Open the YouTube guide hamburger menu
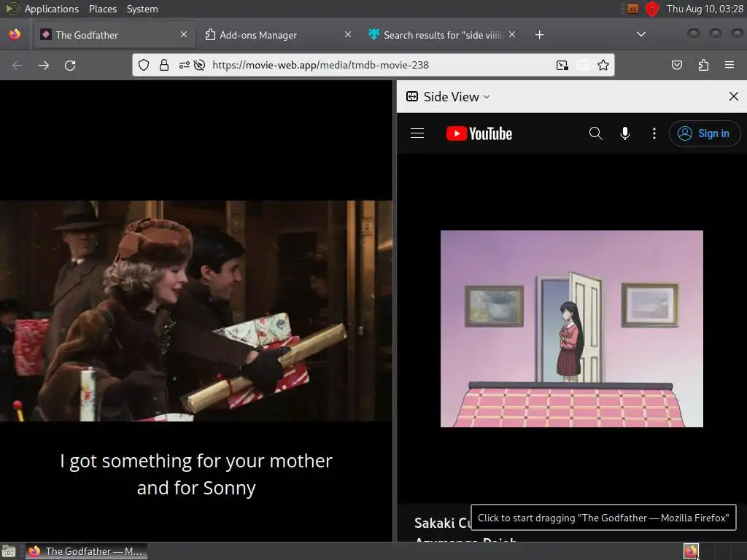747x560 pixels. (x=417, y=133)
